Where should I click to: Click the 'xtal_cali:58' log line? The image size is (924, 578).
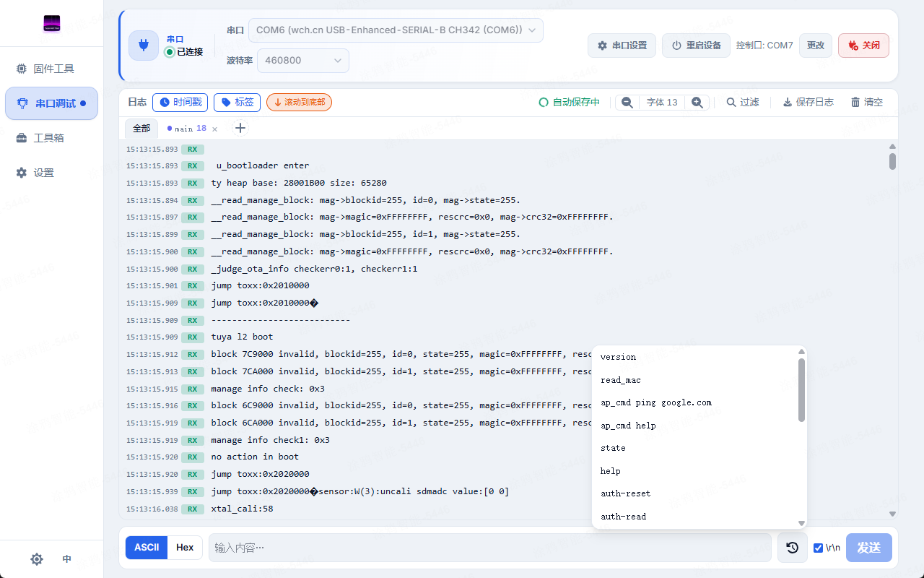click(242, 509)
